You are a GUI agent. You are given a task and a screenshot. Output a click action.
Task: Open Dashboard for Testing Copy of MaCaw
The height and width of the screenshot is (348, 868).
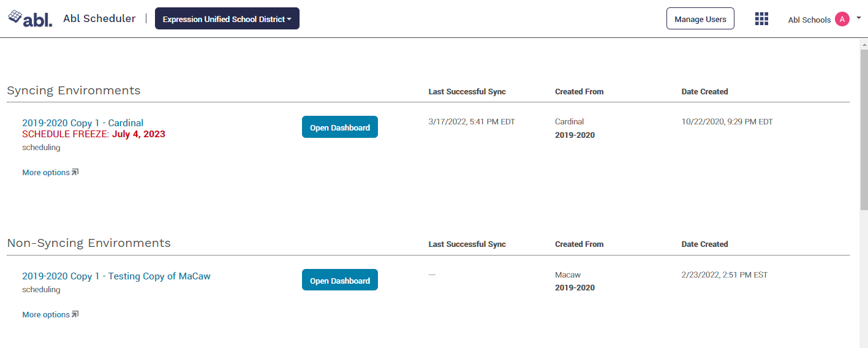pyautogui.click(x=339, y=281)
